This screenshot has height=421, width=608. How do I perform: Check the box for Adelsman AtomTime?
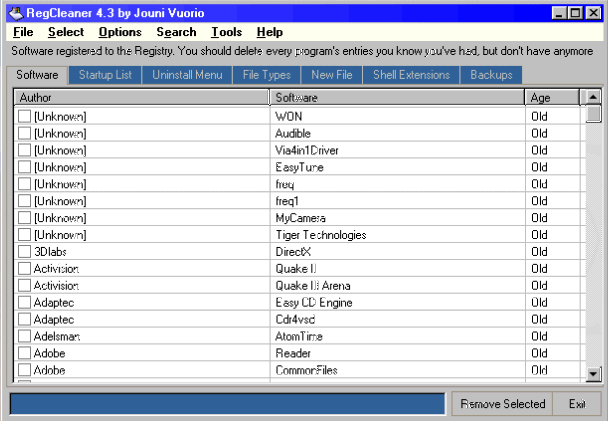[24, 336]
